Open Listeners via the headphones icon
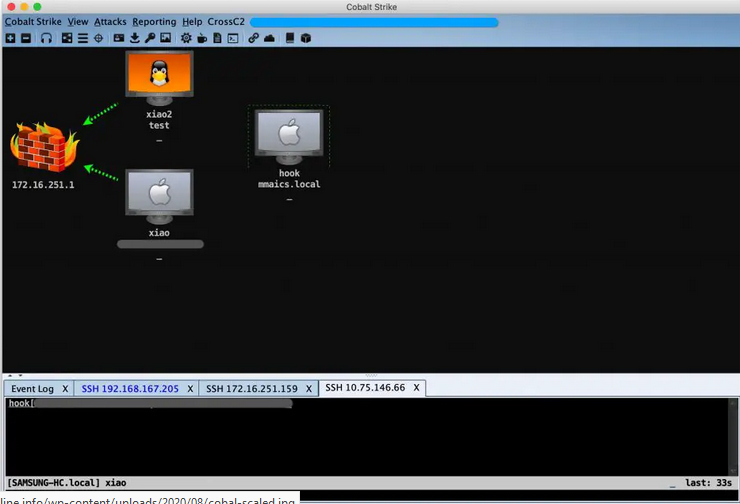The height and width of the screenshot is (504, 740). pyautogui.click(x=46, y=38)
